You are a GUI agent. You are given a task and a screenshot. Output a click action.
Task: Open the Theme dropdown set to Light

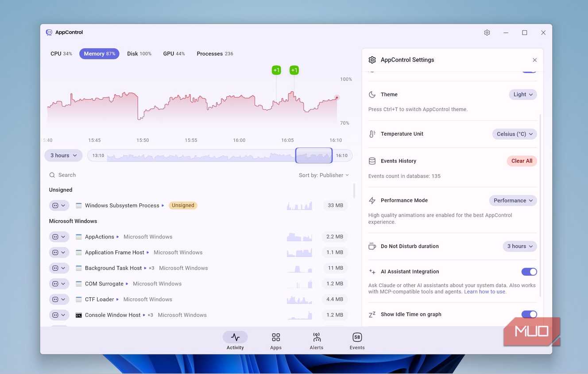(523, 94)
